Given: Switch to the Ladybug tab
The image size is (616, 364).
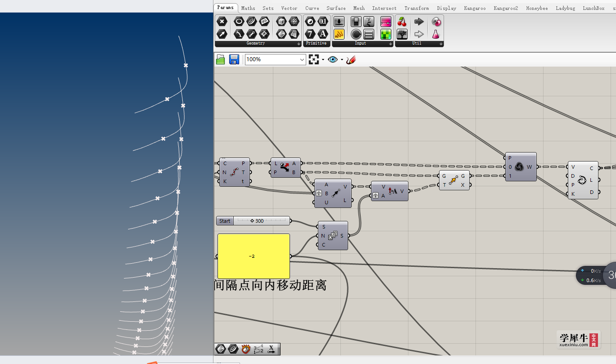Looking at the screenshot, I should (x=565, y=8).
